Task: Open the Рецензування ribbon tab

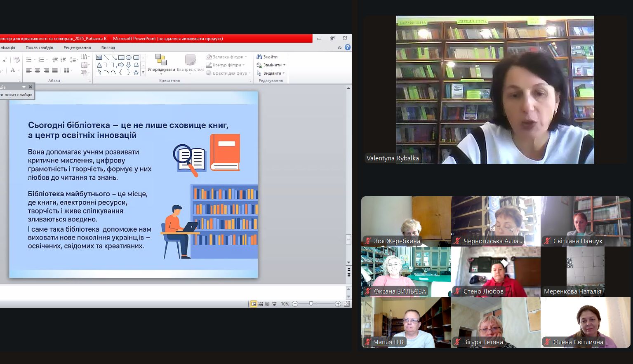Action: click(77, 48)
